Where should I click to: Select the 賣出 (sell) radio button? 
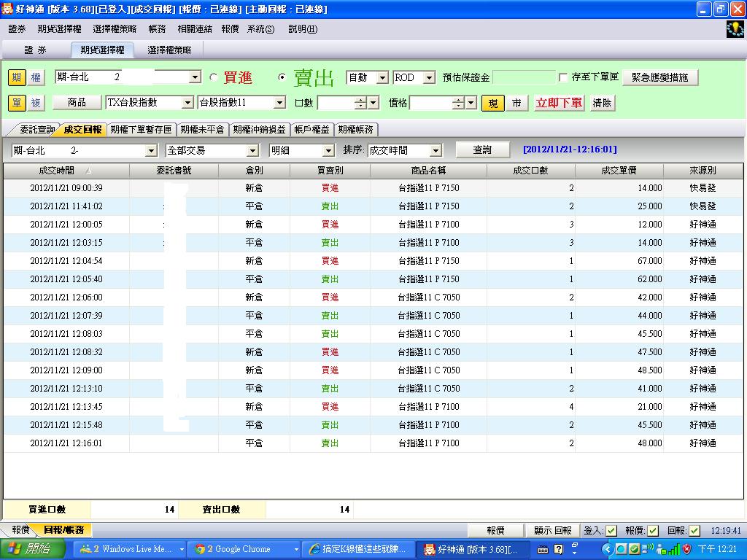(x=282, y=77)
